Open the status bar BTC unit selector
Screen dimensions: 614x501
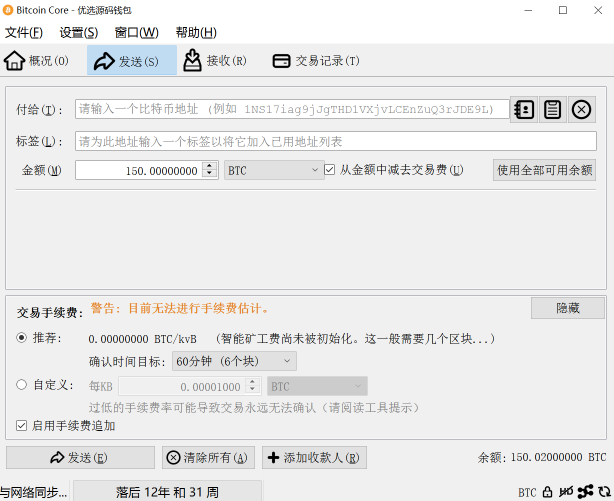pos(527,492)
